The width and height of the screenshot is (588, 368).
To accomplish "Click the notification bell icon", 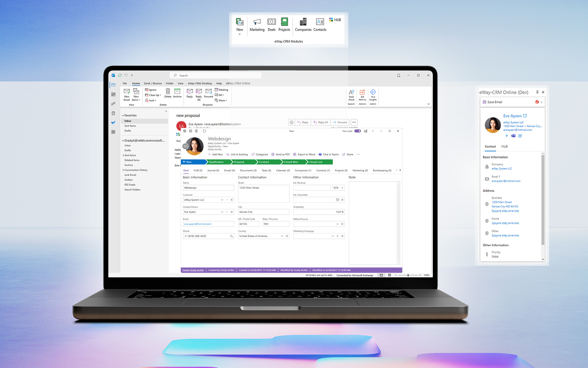I will click(x=398, y=75).
